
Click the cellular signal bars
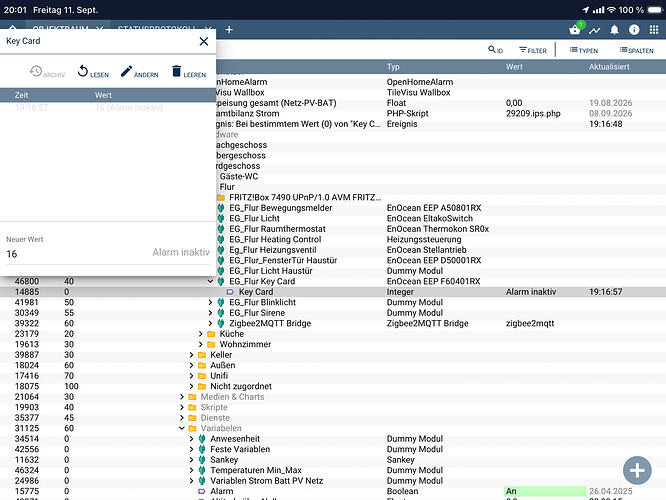tap(598, 10)
